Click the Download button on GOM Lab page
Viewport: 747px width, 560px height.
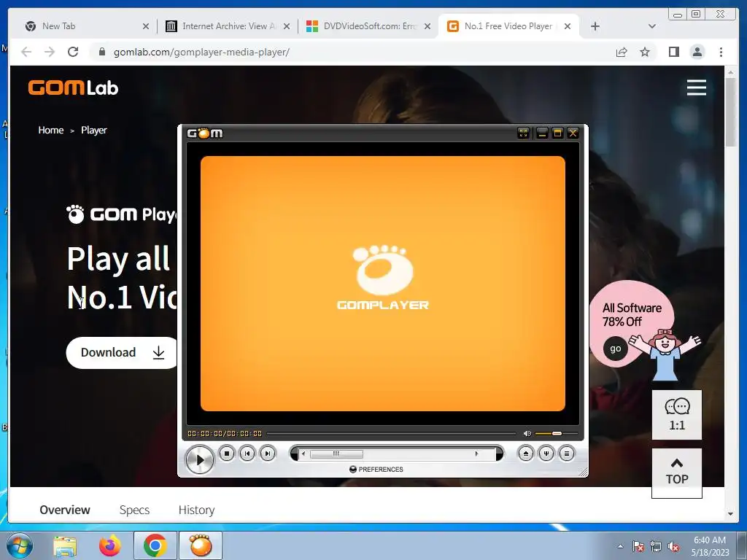click(x=123, y=352)
